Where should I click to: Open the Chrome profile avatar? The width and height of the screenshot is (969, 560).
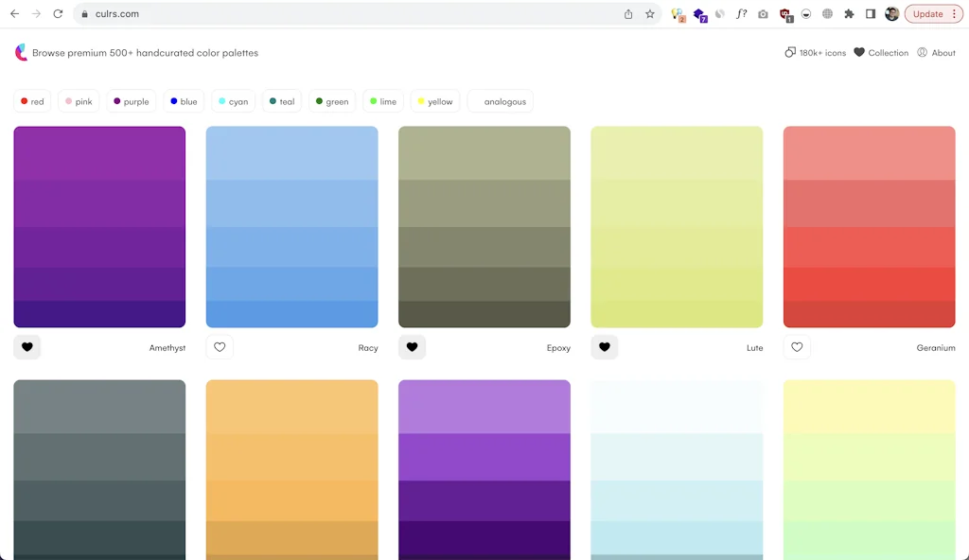pos(891,14)
